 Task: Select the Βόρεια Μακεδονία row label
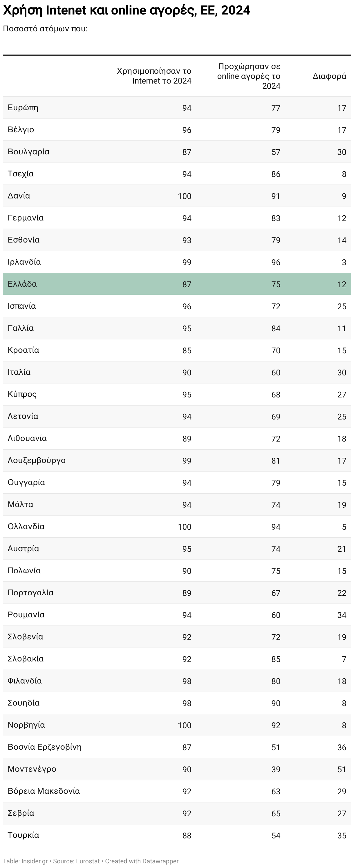(x=44, y=791)
